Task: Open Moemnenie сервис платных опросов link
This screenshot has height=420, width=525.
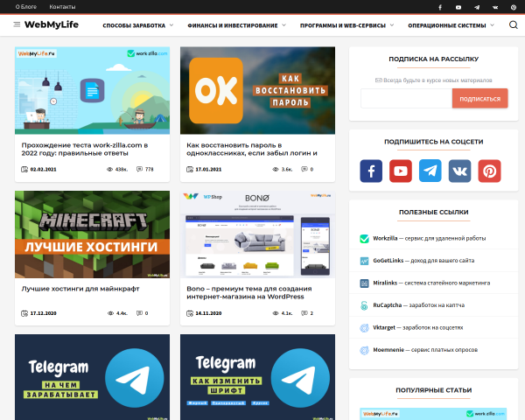Action: (425, 350)
